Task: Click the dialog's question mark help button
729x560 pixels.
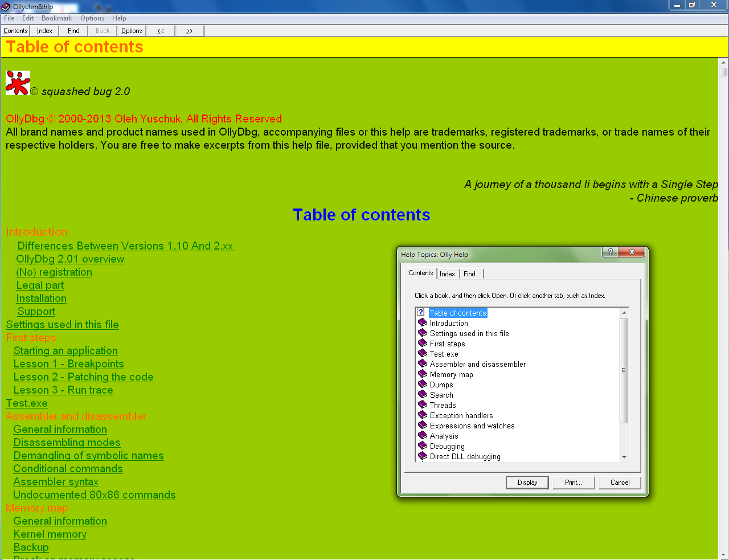Action: click(609, 252)
